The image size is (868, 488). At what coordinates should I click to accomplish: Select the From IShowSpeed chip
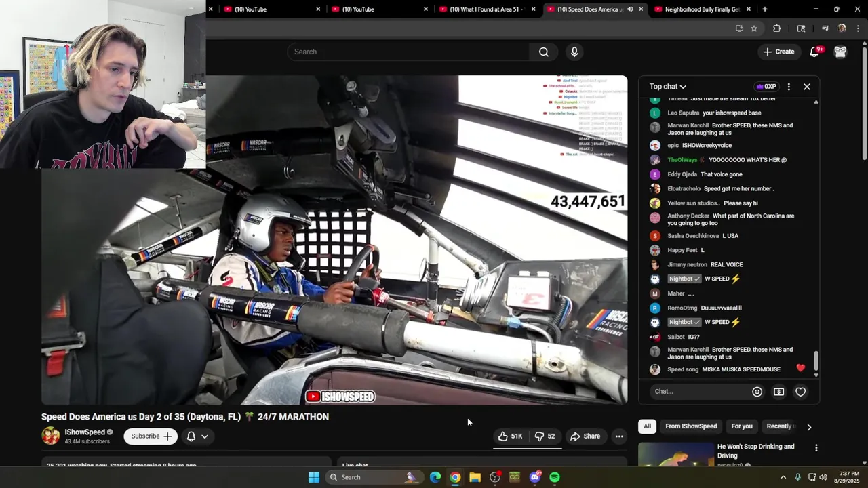(x=691, y=426)
